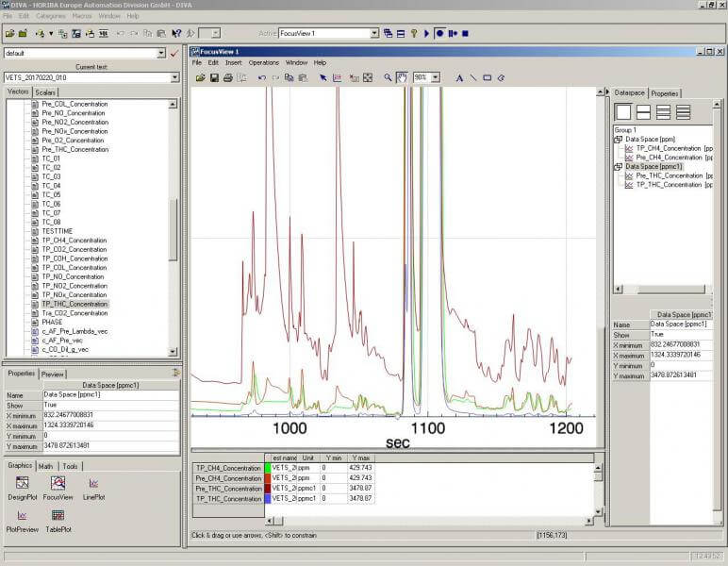Image resolution: width=728 pixels, height=566 pixels.
Task: Select the arrow pointer tool in FocusView
Action: coord(323,77)
